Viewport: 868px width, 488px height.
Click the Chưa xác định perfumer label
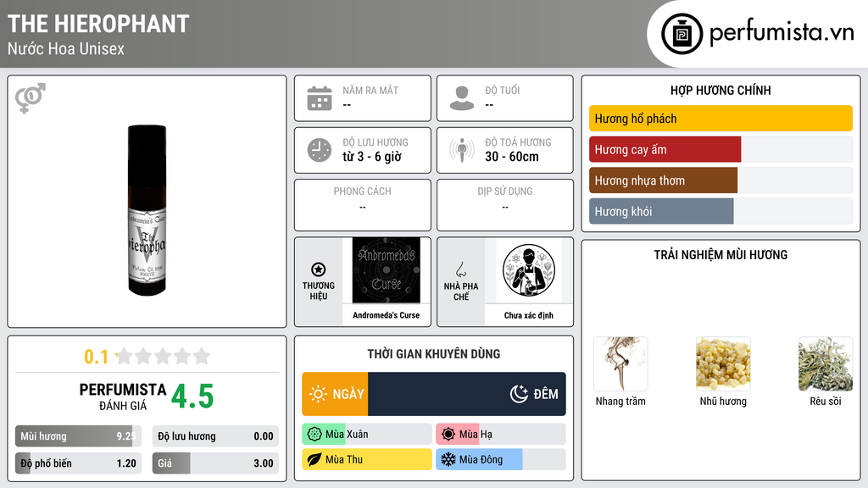(x=529, y=315)
